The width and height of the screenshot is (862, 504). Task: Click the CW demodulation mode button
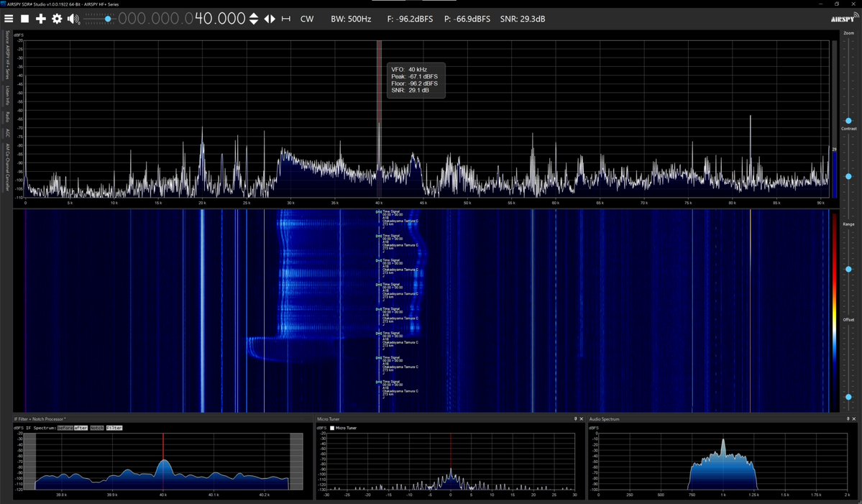307,19
